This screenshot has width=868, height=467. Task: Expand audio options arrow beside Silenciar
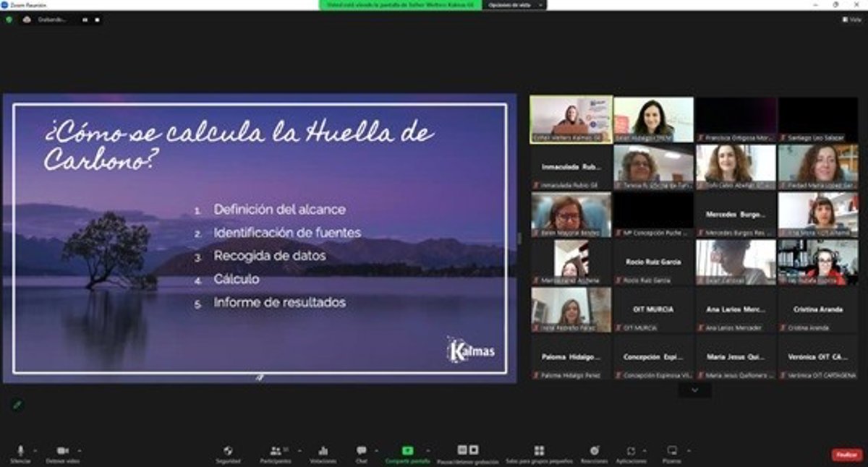[x=35, y=450]
